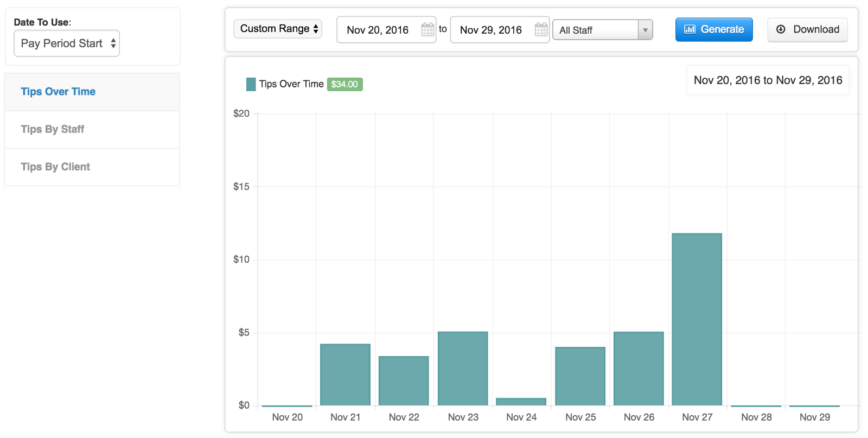Click the $5 y-axis label
Image resolution: width=868 pixels, height=438 pixels.
[244, 333]
